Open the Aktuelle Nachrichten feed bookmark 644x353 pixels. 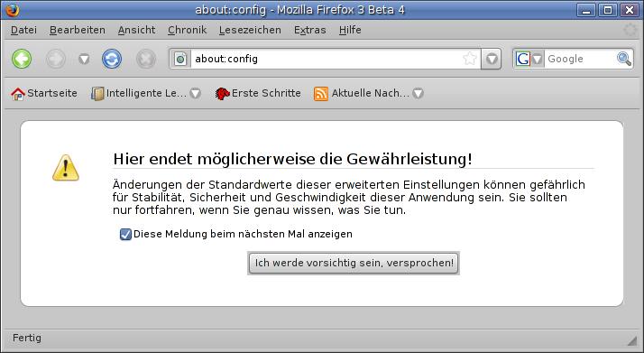tap(362, 93)
